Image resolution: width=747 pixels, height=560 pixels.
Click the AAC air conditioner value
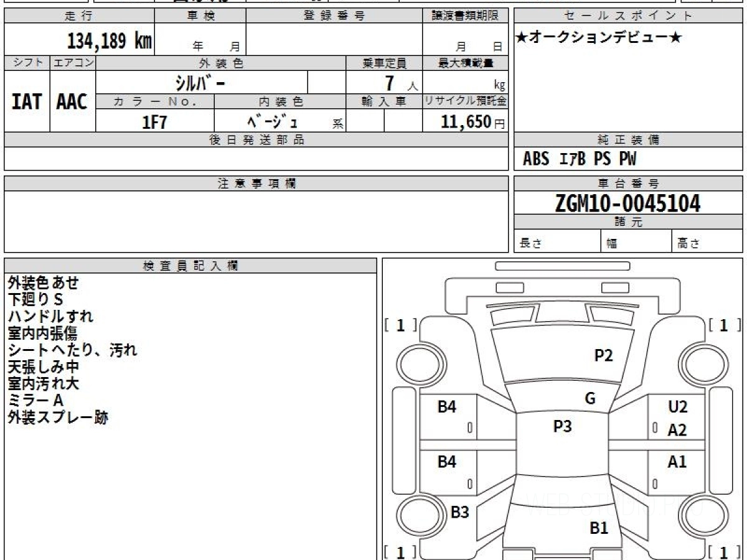click(x=72, y=102)
